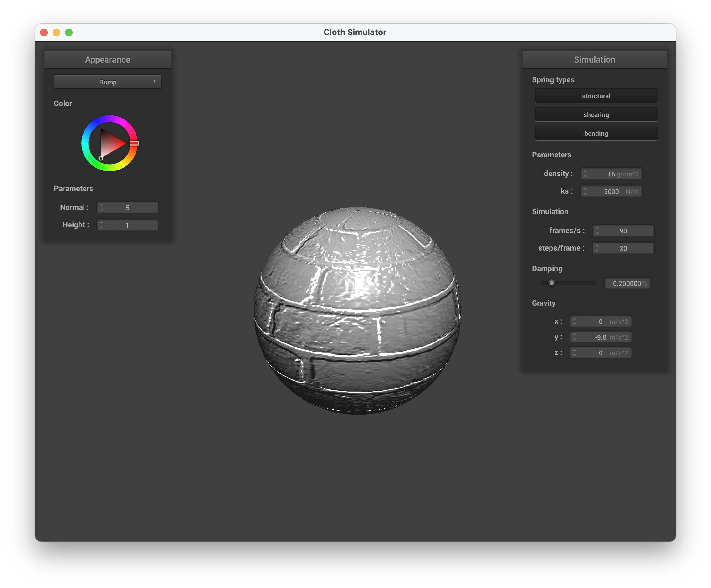Viewport: 711px width, 588px height.
Task: Toggle bending spring type
Action: (596, 133)
